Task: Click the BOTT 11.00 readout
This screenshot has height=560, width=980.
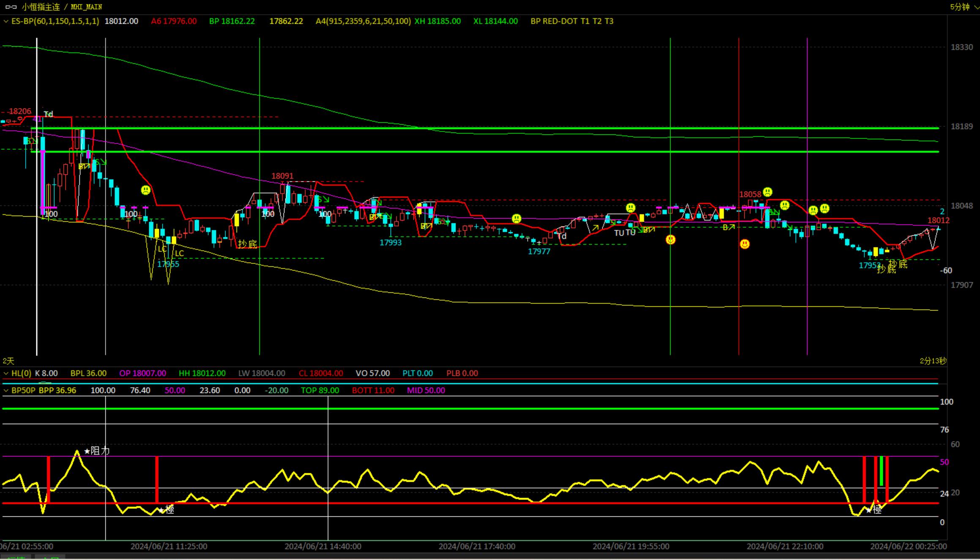Action: pyautogui.click(x=373, y=390)
